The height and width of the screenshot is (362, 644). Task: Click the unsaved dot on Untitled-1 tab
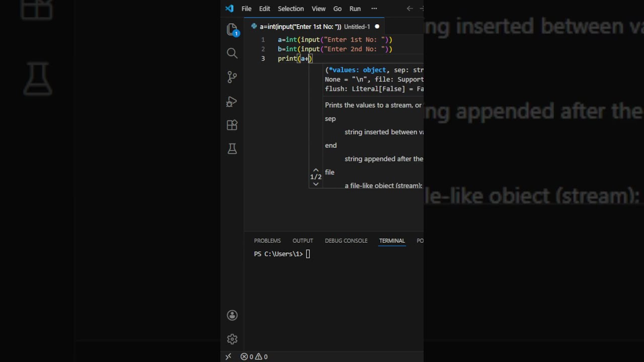tap(377, 27)
